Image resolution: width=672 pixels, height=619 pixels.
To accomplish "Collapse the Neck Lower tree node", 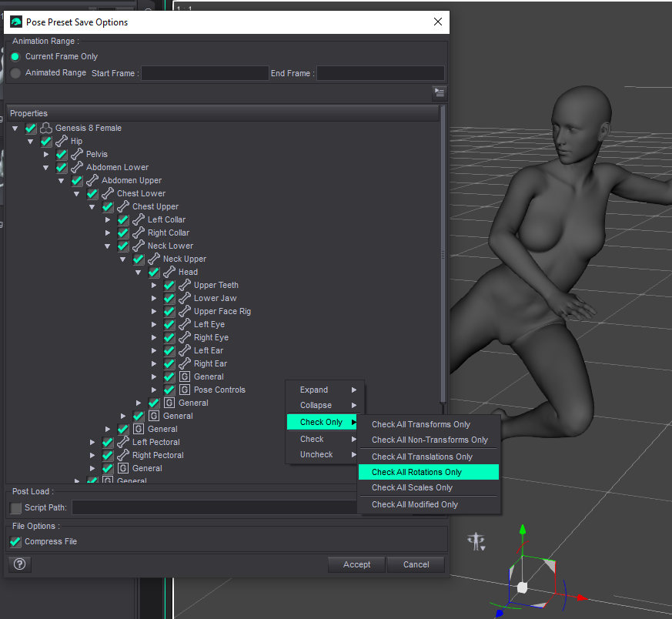I will tap(108, 246).
